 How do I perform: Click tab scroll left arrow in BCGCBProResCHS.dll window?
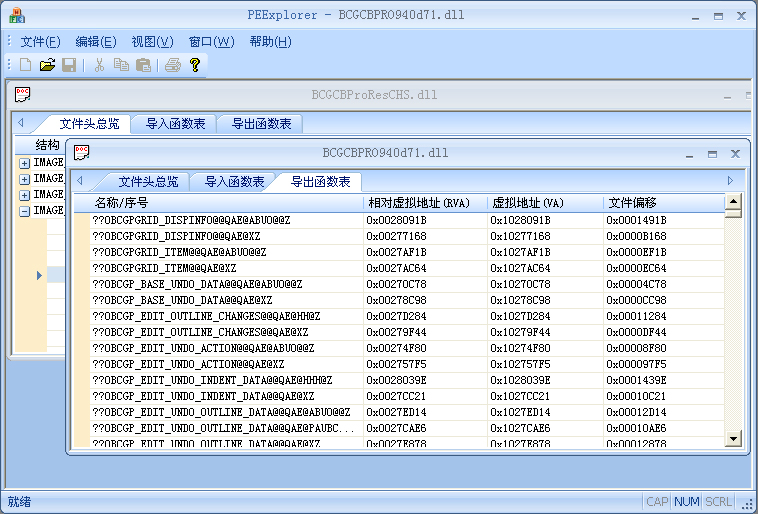20,123
